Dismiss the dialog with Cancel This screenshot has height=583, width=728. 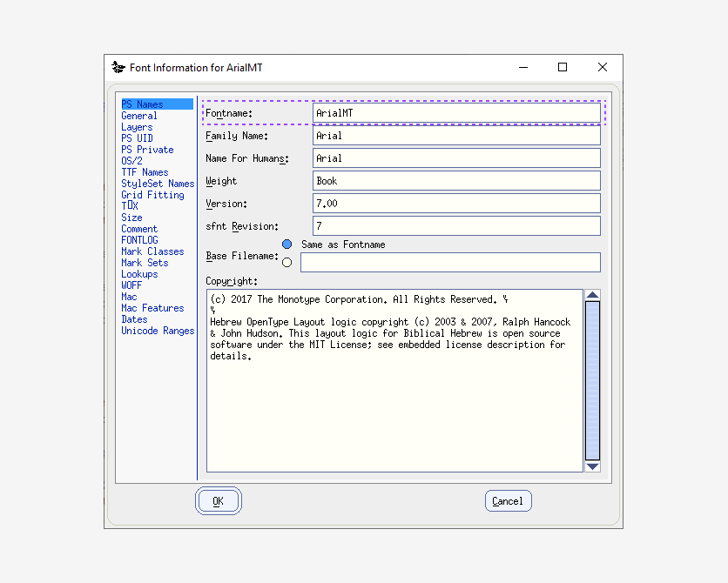[508, 500]
